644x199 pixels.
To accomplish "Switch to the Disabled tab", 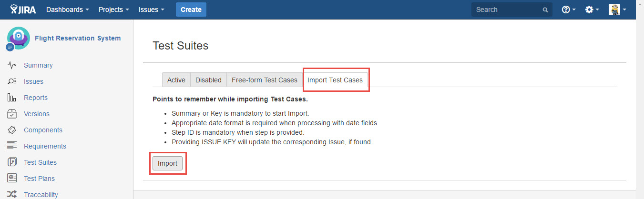I will (208, 80).
